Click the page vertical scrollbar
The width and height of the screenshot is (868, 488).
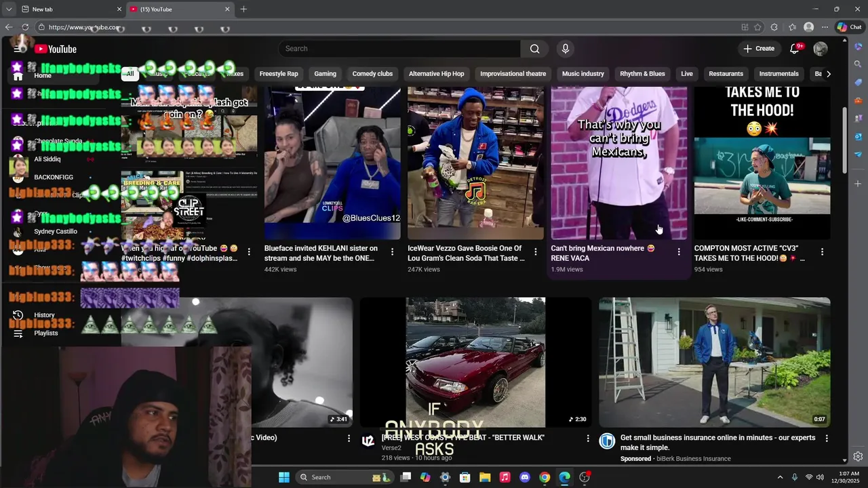844,140
